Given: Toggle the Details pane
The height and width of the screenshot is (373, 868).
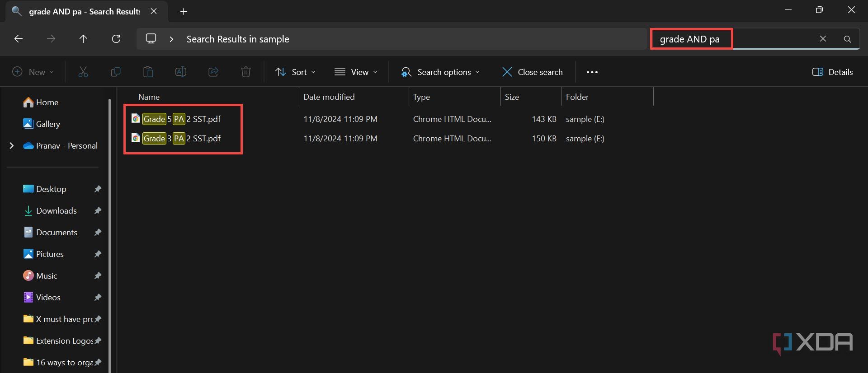Looking at the screenshot, I should click(833, 72).
